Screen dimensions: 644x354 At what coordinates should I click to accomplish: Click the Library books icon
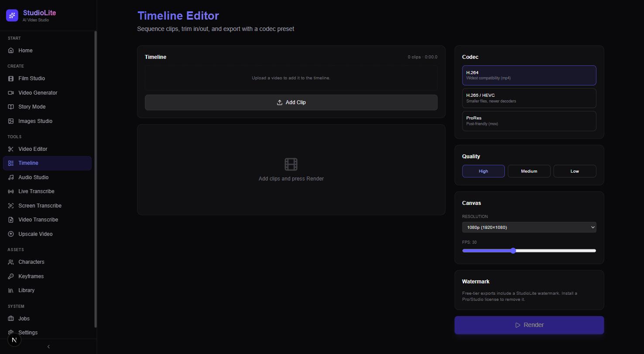pyautogui.click(x=11, y=290)
